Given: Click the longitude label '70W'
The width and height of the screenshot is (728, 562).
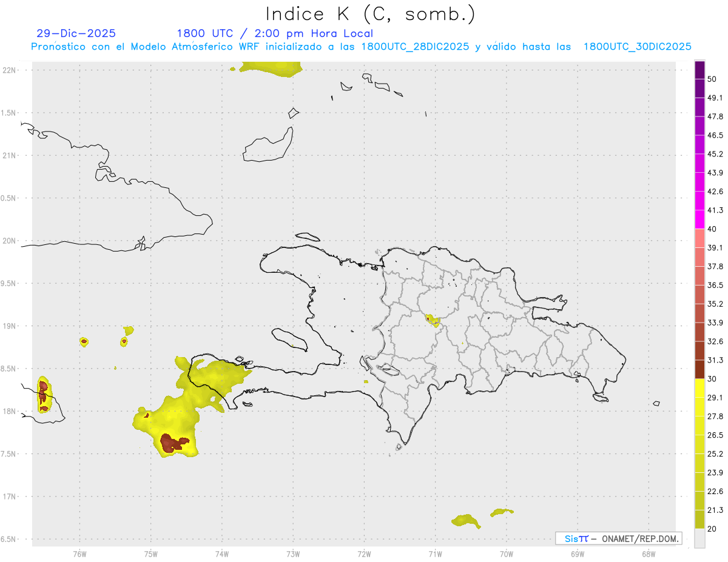Looking at the screenshot, I should (x=507, y=554).
